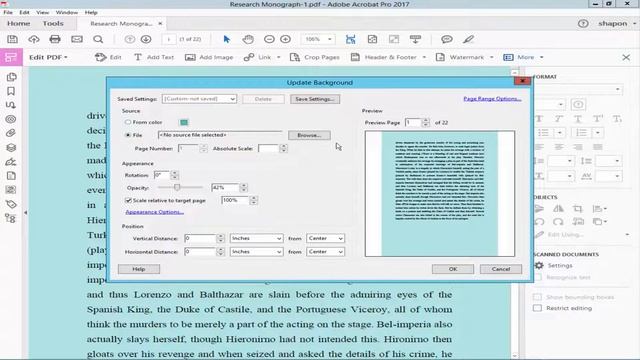Screen dimensions: 640x360
Task: Open Appearance Options link
Action: [x=154, y=212]
